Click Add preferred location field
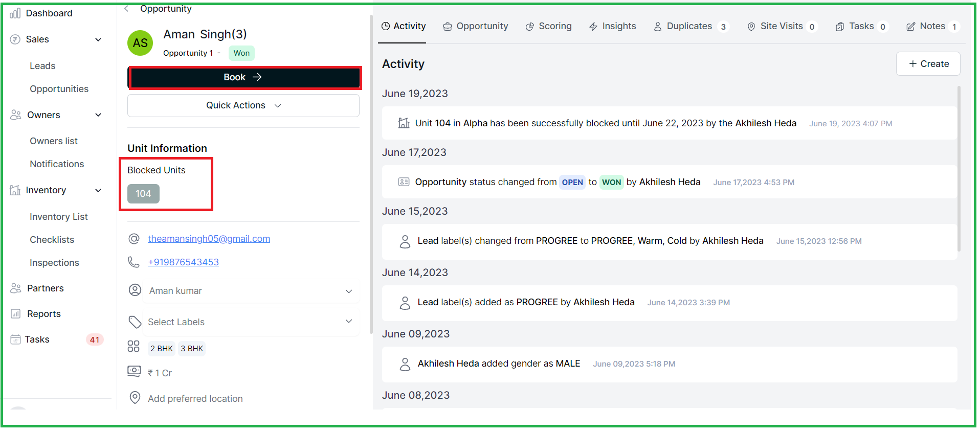 pos(195,399)
